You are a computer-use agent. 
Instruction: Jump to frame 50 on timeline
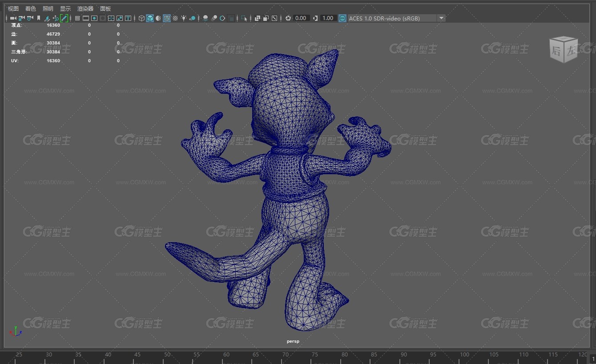pos(167,354)
